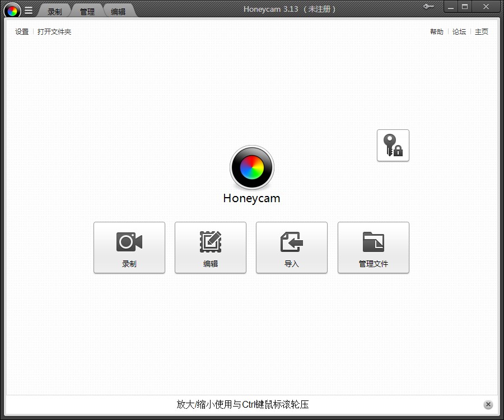Click the tip text about Ctrl mouse wheel zoom

241,404
